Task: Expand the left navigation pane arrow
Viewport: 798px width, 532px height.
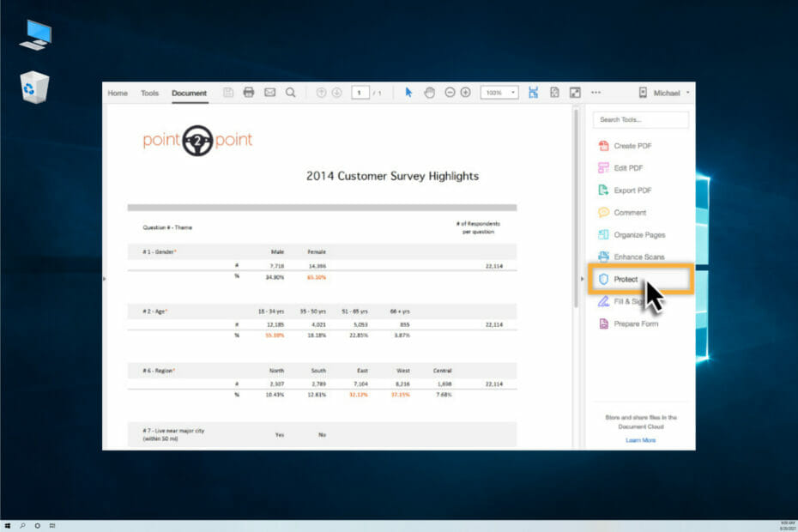Action: click(x=105, y=279)
